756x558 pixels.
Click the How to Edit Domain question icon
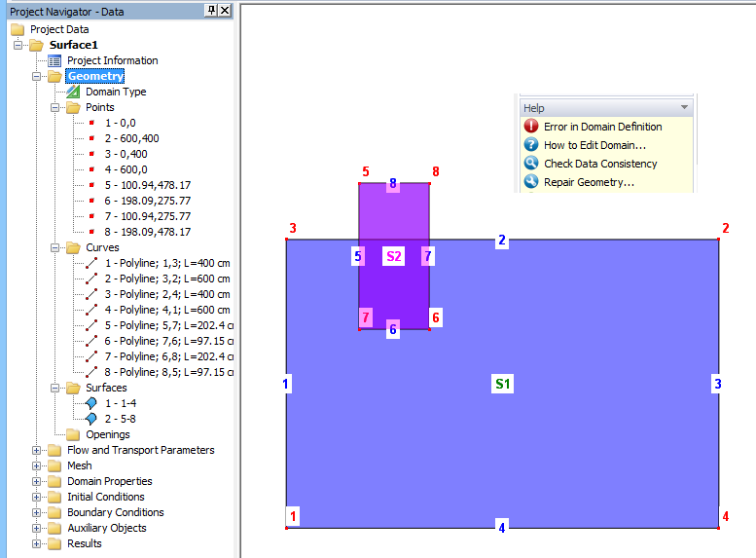pyautogui.click(x=531, y=145)
